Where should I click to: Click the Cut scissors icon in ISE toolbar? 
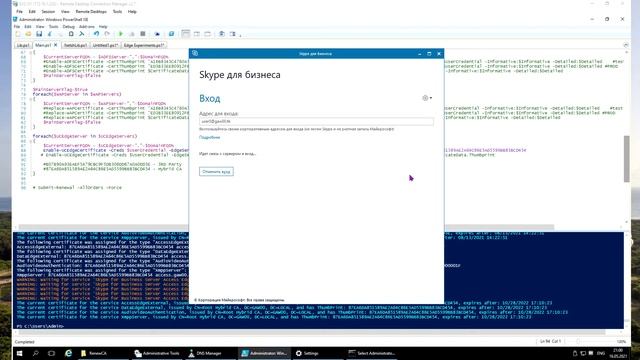tap(50, 34)
